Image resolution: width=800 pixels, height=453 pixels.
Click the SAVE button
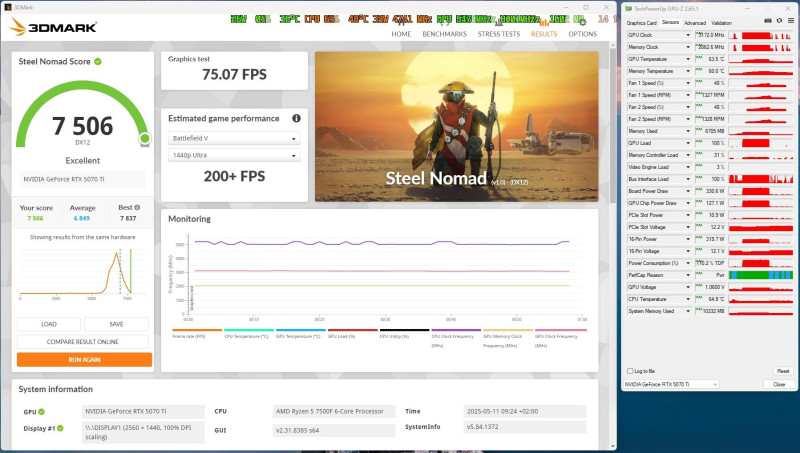[116, 324]
